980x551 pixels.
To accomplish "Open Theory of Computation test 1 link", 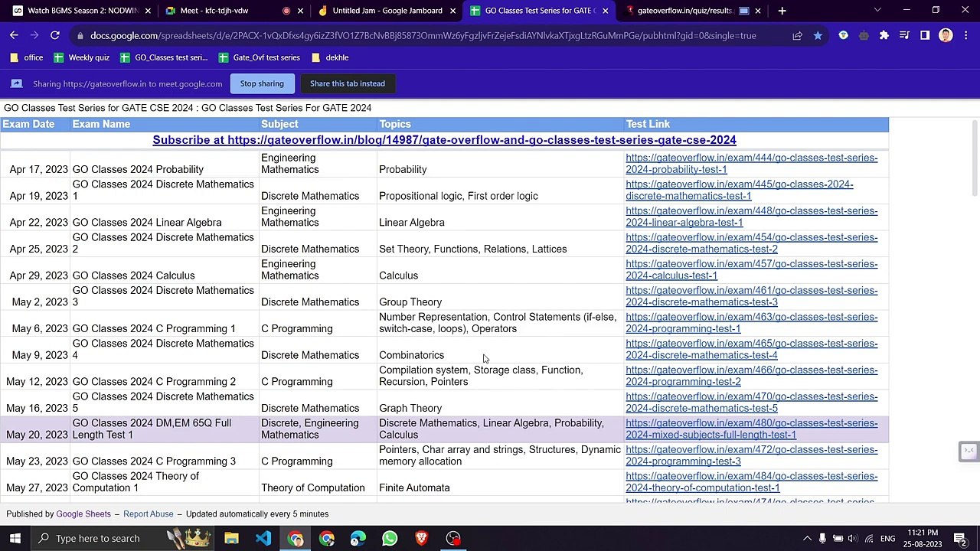I will (752, 482).
